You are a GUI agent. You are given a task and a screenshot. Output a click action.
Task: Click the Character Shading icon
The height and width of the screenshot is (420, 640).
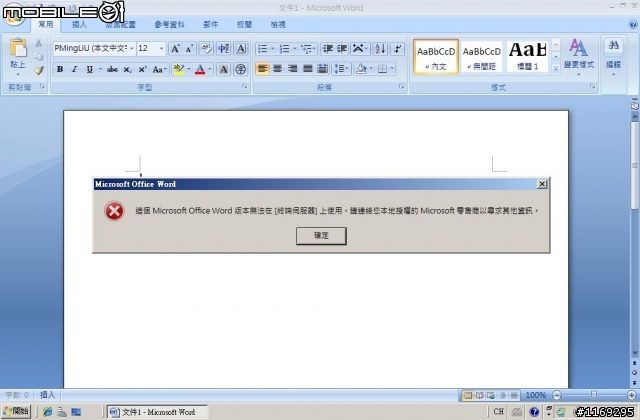[224, 69]
